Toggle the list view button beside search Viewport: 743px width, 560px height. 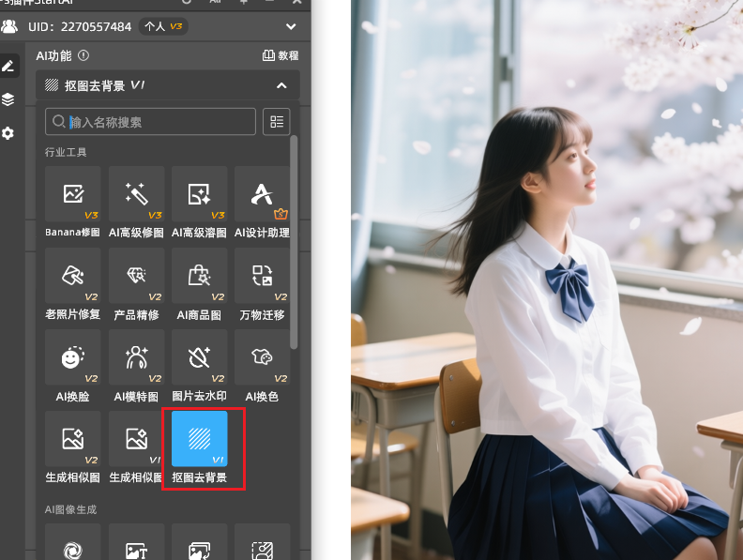276,122
